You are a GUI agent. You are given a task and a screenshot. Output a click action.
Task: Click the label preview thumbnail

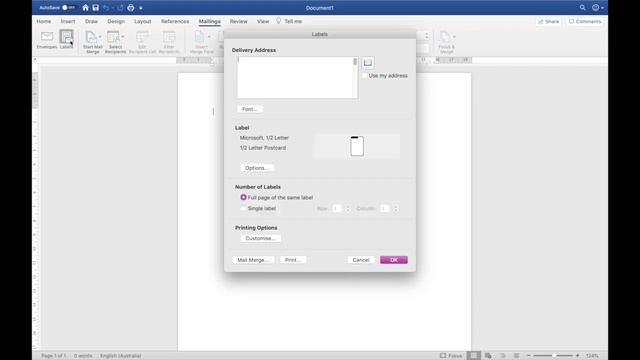(357, 146)
